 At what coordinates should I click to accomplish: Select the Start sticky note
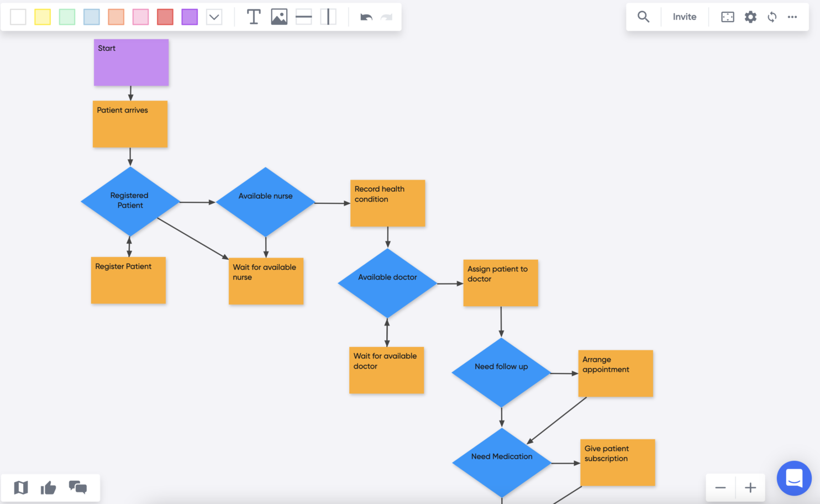click(131, 62)
